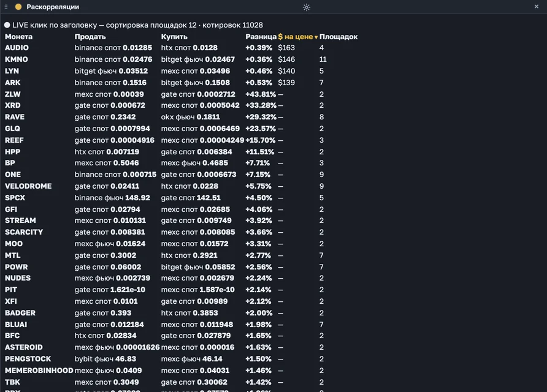Click mexc спот 0.00004249 buy quote
547x392 pixels.
pos(203,140)
